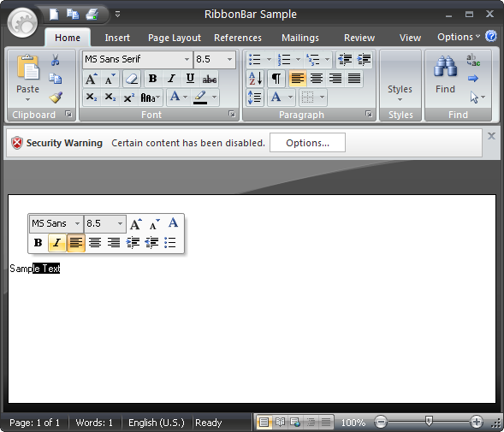Click the Clear Formatting eraser icon
The height and width of the screenshot is (432, 504).
[132, 79]
